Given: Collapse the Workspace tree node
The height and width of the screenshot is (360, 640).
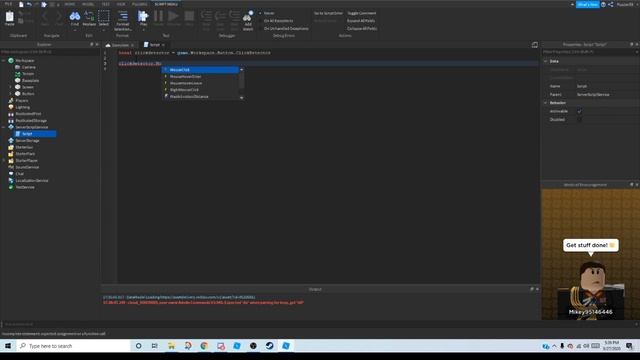Looking at the screenshot, I should (4, 60).
